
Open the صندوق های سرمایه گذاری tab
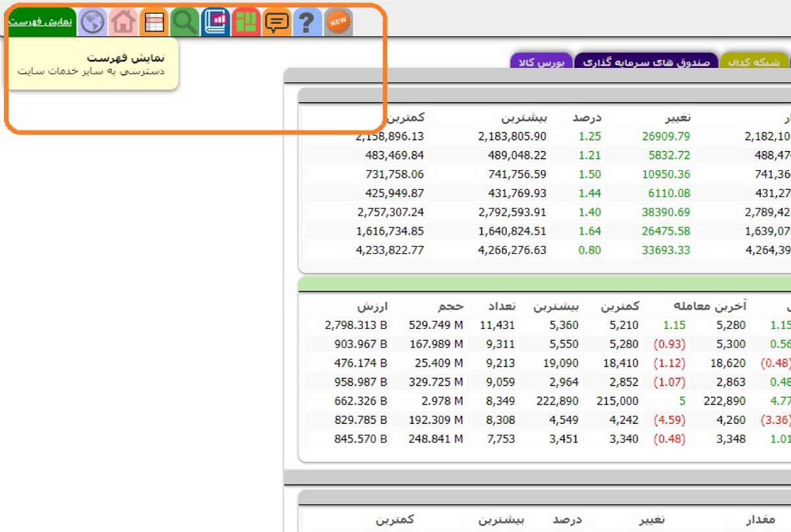click(646, 62)
